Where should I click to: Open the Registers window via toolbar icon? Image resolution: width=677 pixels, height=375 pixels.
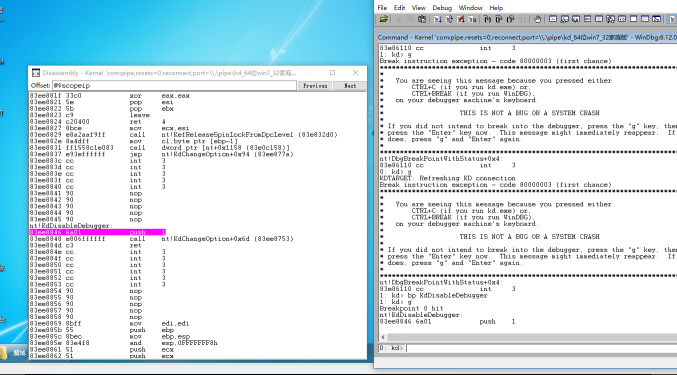coord(588,19)
